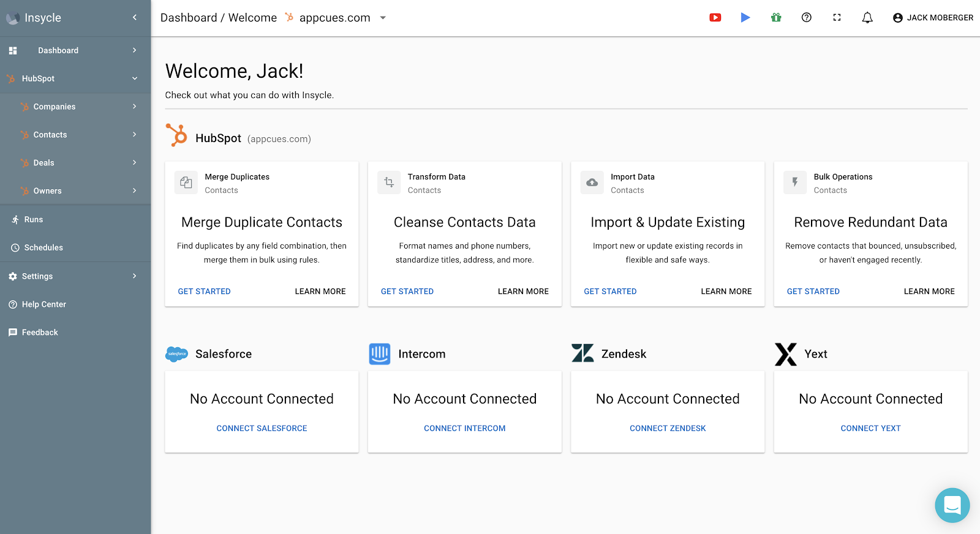Click the Bulk Operations lightning icon

tap(795, 182)
